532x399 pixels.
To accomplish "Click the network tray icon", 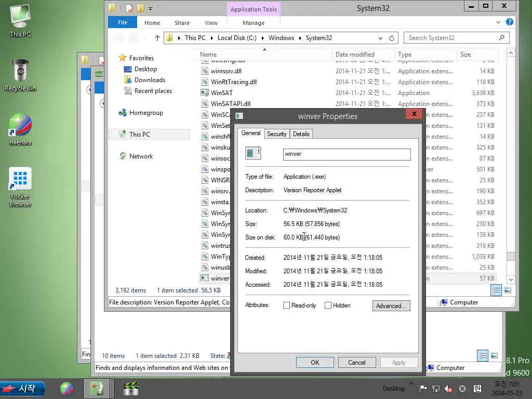I will coord(436,389).
